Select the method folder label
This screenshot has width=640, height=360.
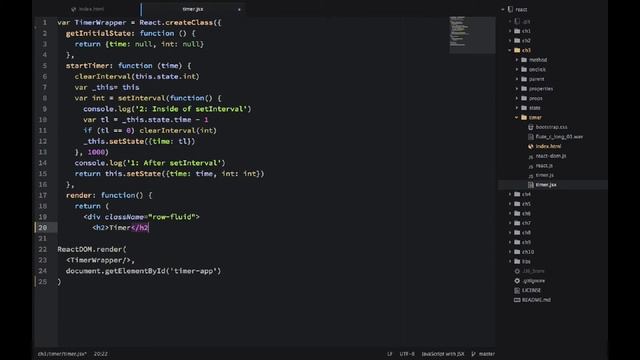538,60
